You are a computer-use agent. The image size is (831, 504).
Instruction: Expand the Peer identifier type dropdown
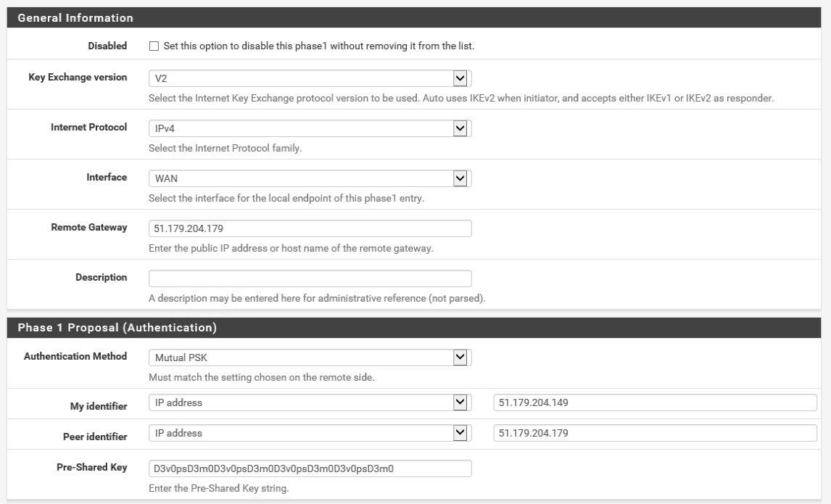[310, 433]
